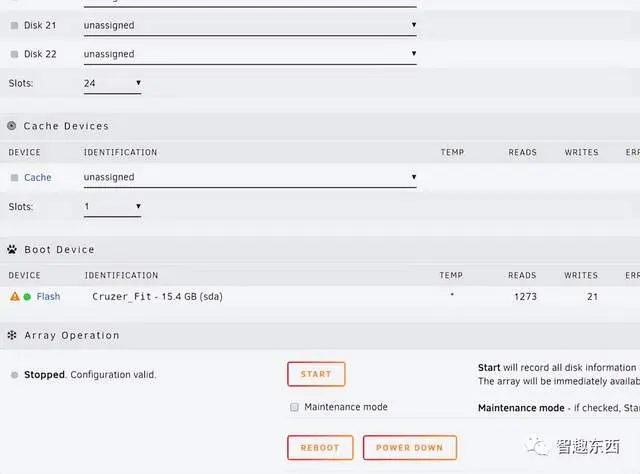640x474 pixels.
Task: Open the Flash boot device link
Action: (x=48, y=297)
